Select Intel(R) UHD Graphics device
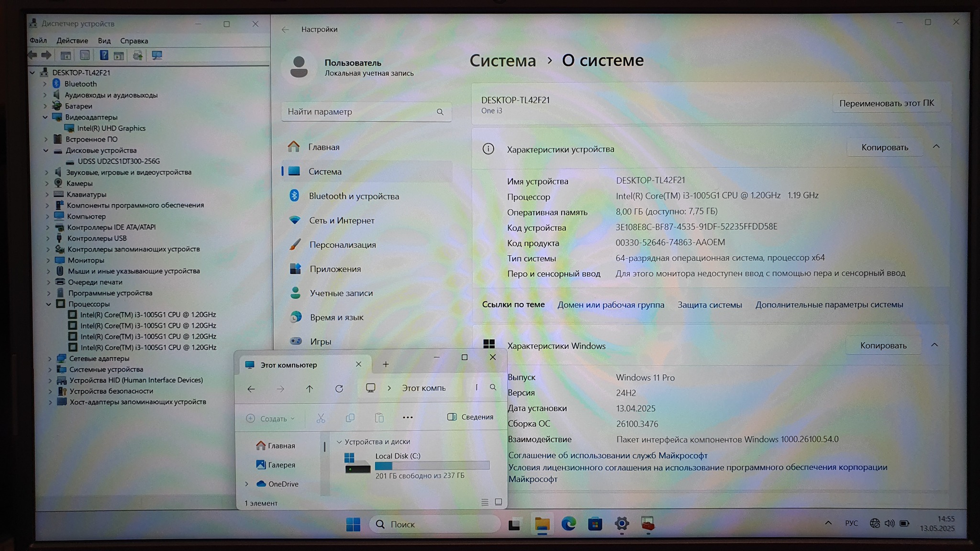Screen dimensions: 980x551 [x=111, y=128]
